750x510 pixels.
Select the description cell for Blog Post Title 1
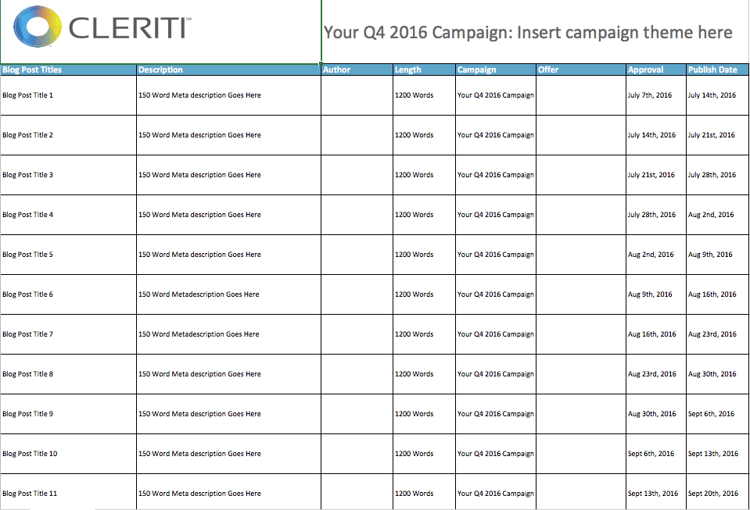pos(229,95)
